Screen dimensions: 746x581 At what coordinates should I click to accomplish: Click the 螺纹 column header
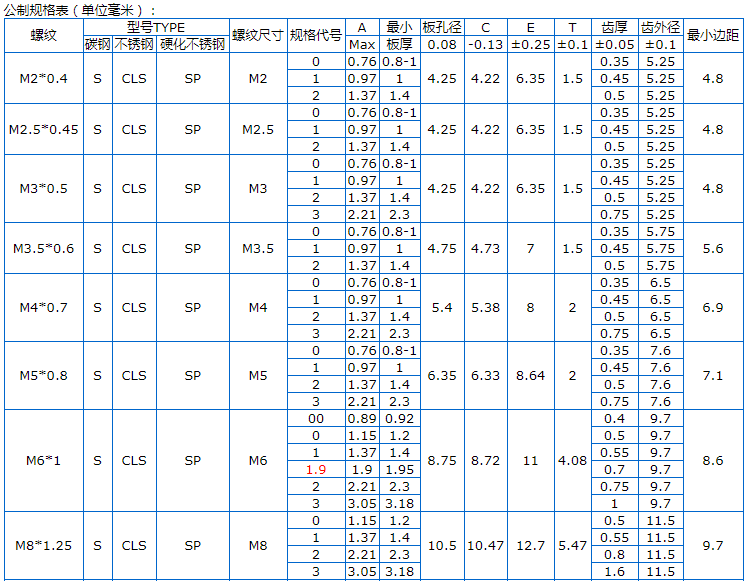click(x=44, y=36)
